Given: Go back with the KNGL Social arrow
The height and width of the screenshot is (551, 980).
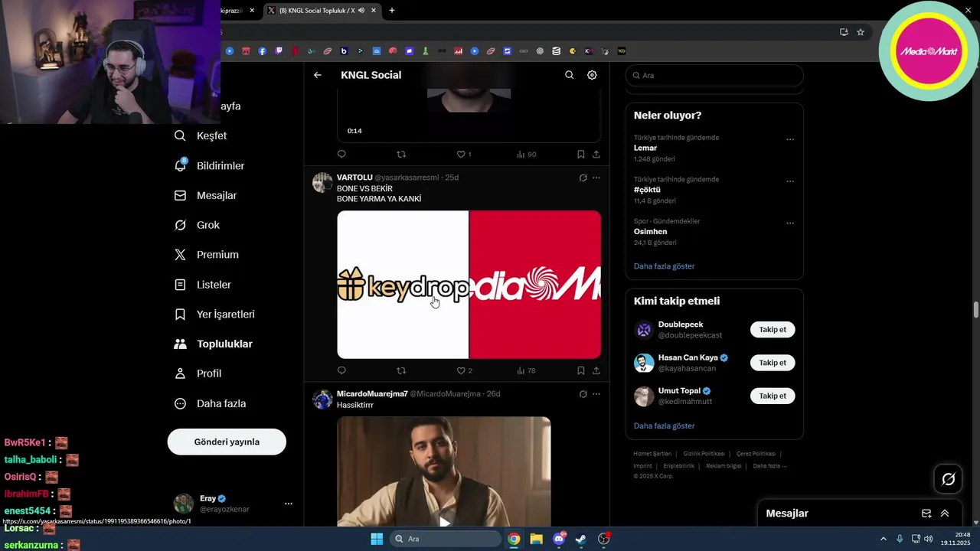Looking at the screenshot, I should (x=318, y=75).
